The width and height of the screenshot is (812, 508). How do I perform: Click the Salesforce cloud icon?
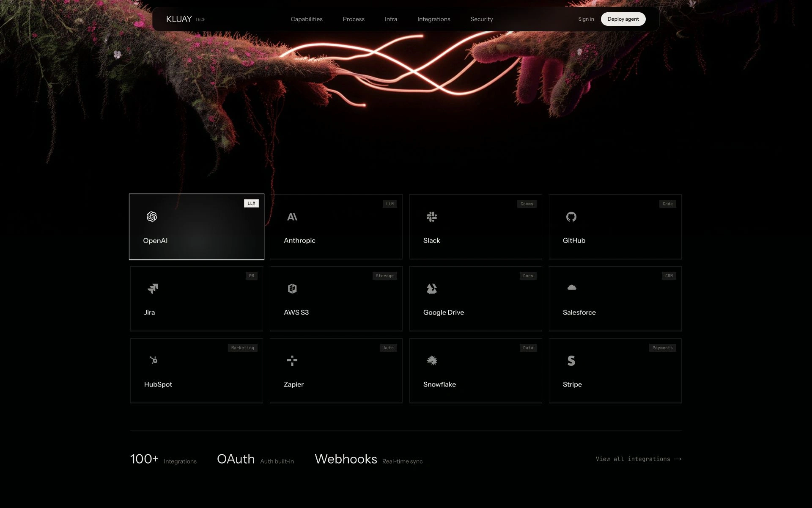coord(572,287)
